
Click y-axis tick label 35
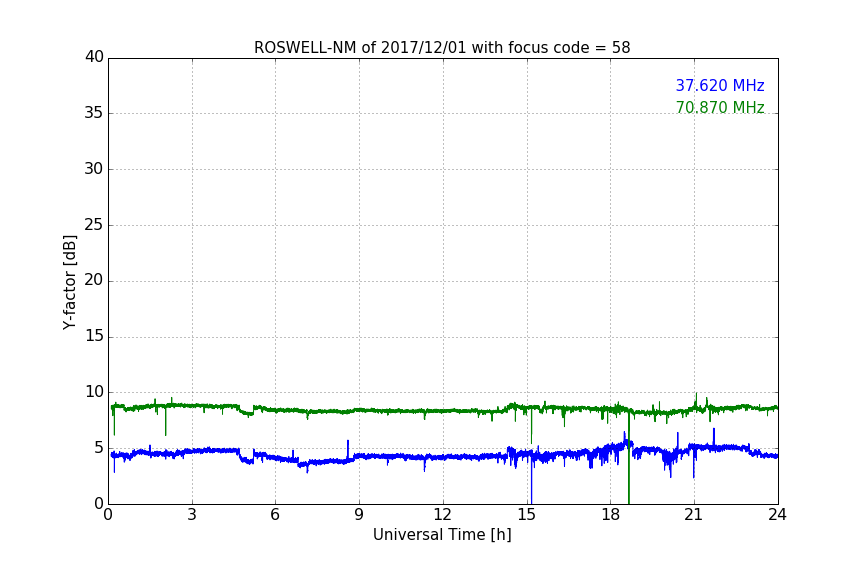point(94,113)
